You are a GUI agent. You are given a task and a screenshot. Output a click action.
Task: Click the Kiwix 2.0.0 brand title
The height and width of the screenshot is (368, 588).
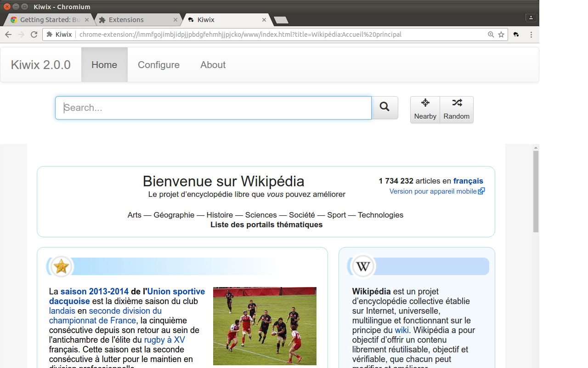pos(41,65)
